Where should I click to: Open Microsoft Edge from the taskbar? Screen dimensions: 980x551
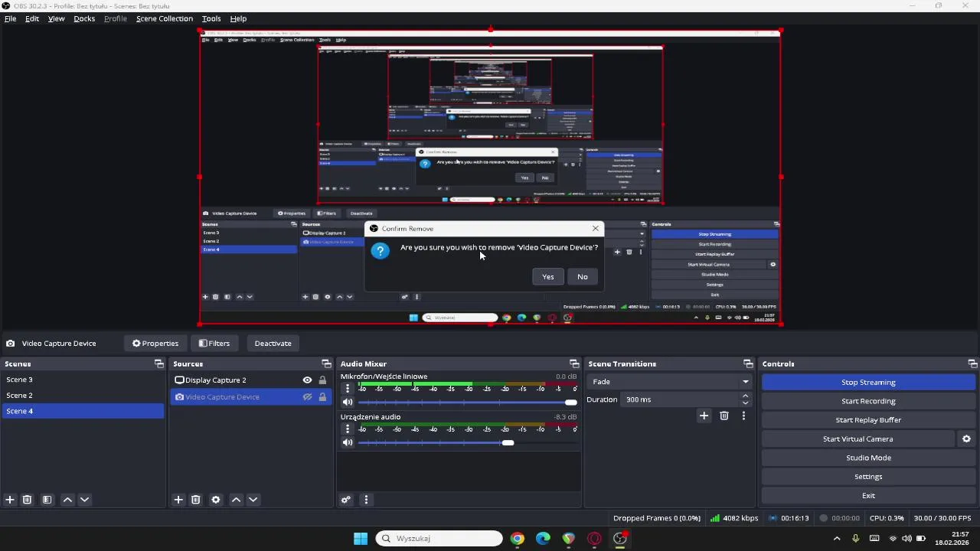[543, 539]
